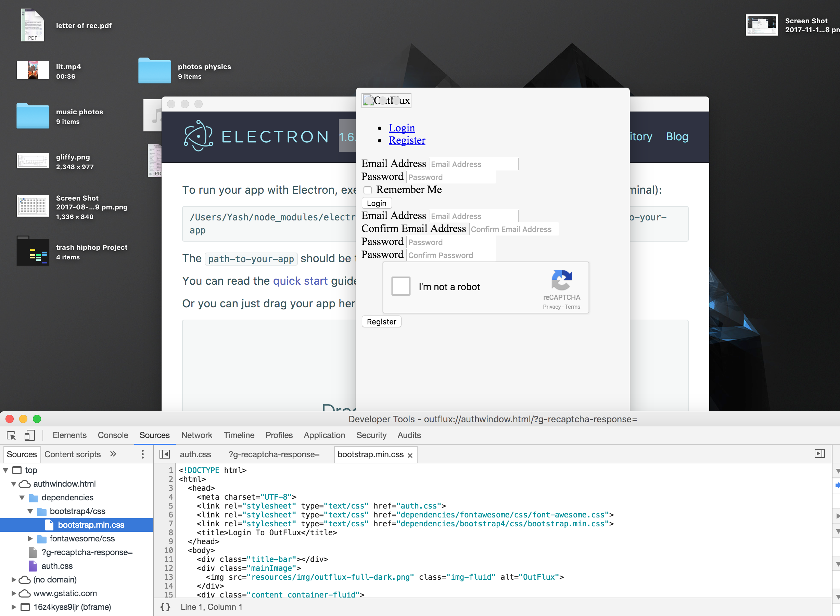Open the trash hiphop Project folder
This screenshot has height=616, width=840.
pos(33,251)
